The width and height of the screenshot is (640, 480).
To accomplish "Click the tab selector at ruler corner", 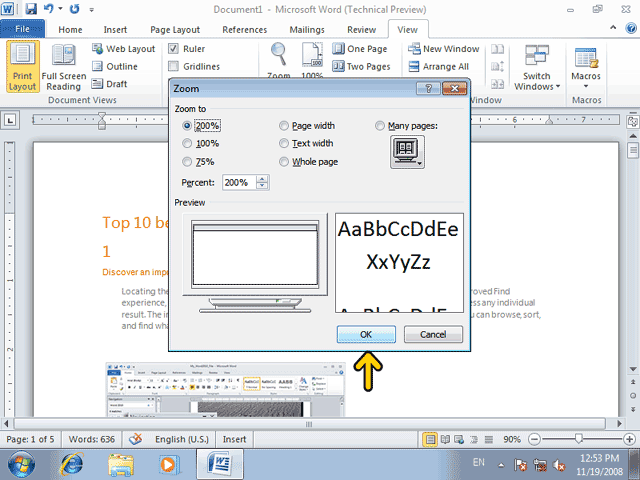I will [10, 120].
